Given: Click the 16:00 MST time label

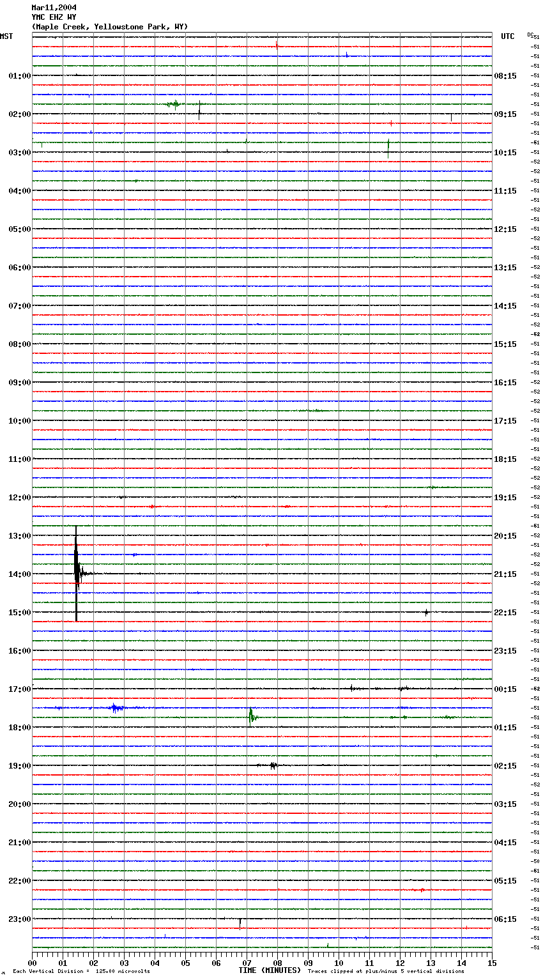Looking at the screenshot, I should [x=20, y=651].
